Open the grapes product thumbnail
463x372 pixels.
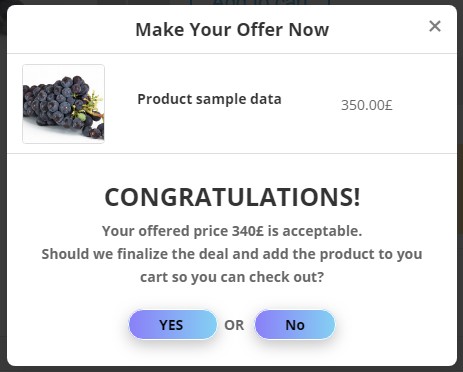63,104
